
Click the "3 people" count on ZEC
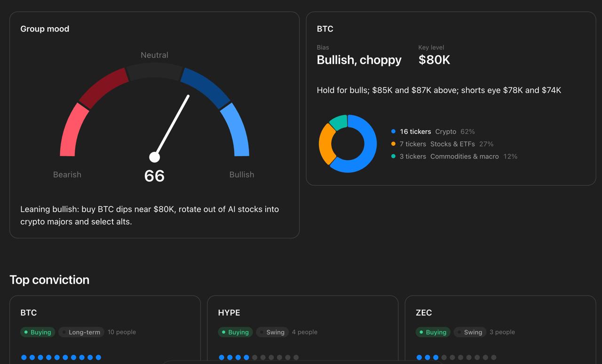point(502,332)
